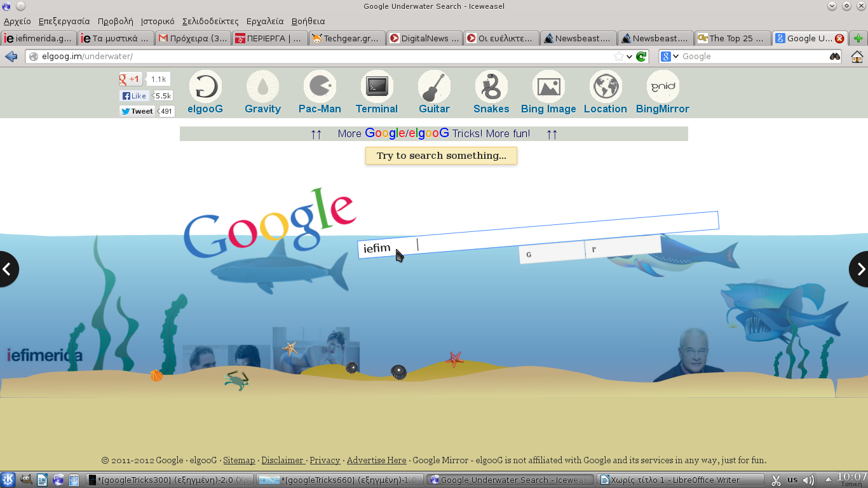Bookmark page with the star icon
The height and width of the screenshot is (488, 868).
pos(618,57)
